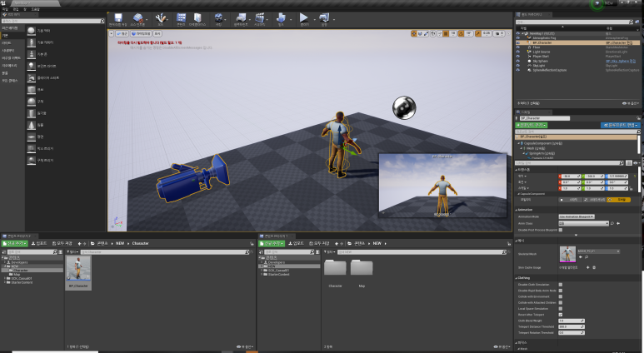Select the Empty Character placement icon
Viewport: 644px width, 353px height.
(31, 42)
